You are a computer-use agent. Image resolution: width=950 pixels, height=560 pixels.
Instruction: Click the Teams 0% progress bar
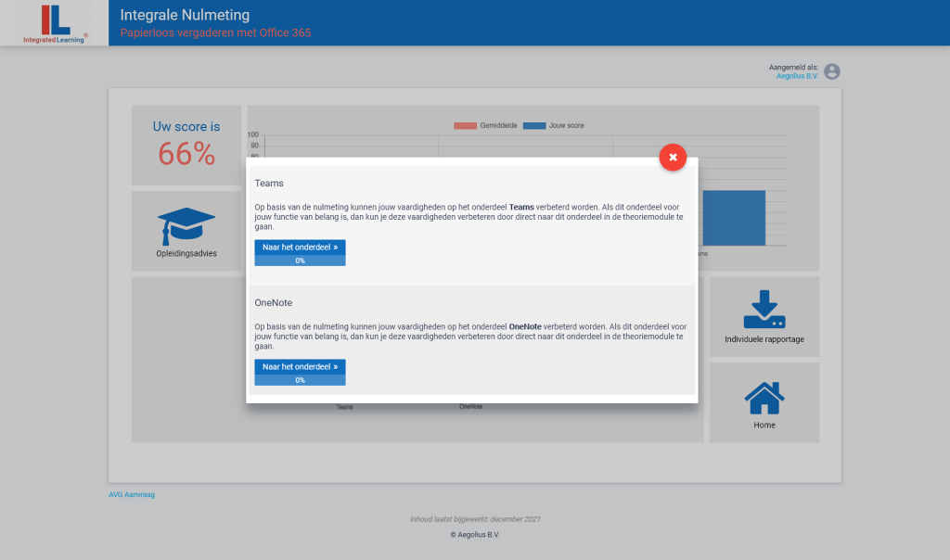point(300,261)
